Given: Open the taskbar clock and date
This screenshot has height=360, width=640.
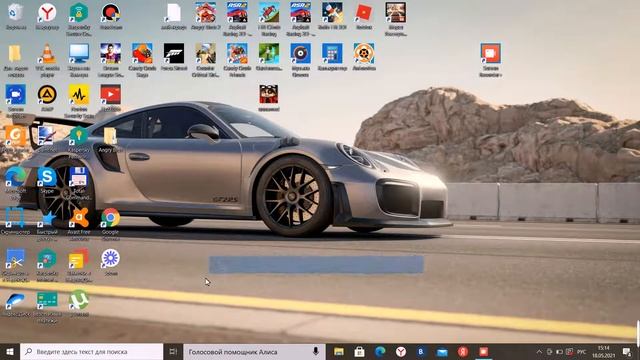Looking at the screenshot, I should tap(604, 351).
